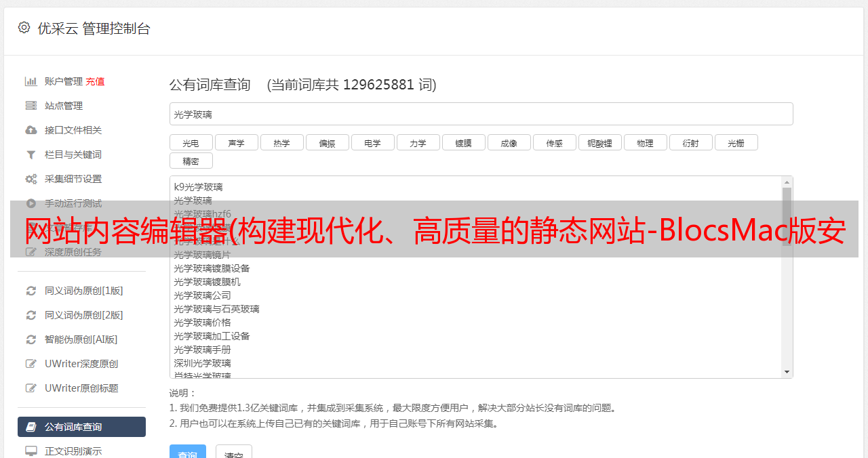The image size is (868, 458).
Task: Click the bar chart icon for 账户管理
Action: [31, 81]
